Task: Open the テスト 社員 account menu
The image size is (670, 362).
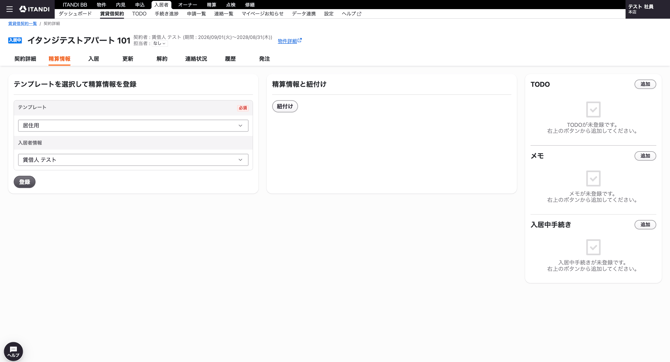Action: click(647, 9)
